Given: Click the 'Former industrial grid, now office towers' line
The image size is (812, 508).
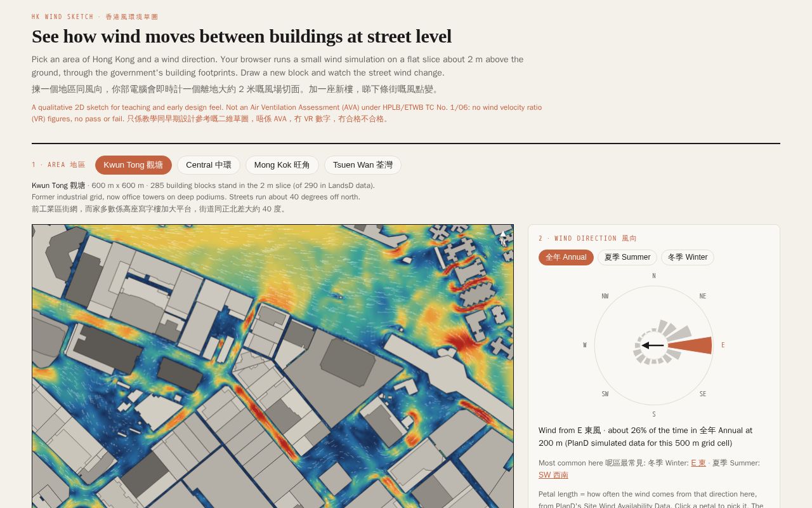Looking at the screenshot, I should pyautogui.click(x=196, y=197).
